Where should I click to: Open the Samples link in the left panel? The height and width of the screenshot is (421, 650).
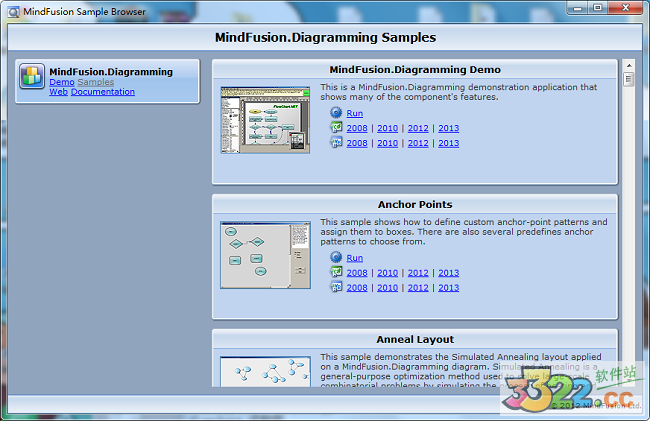pos(95,82)
